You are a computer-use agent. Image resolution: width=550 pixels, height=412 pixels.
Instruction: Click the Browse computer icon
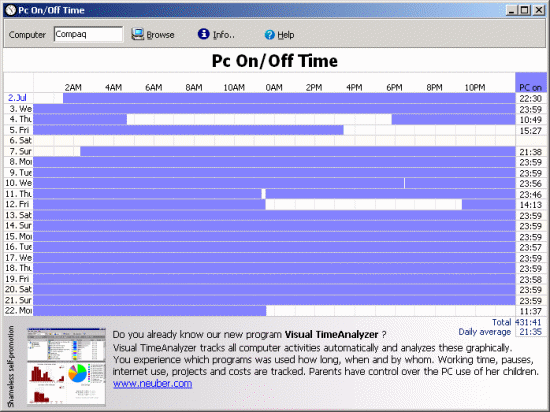coord(138,34)
